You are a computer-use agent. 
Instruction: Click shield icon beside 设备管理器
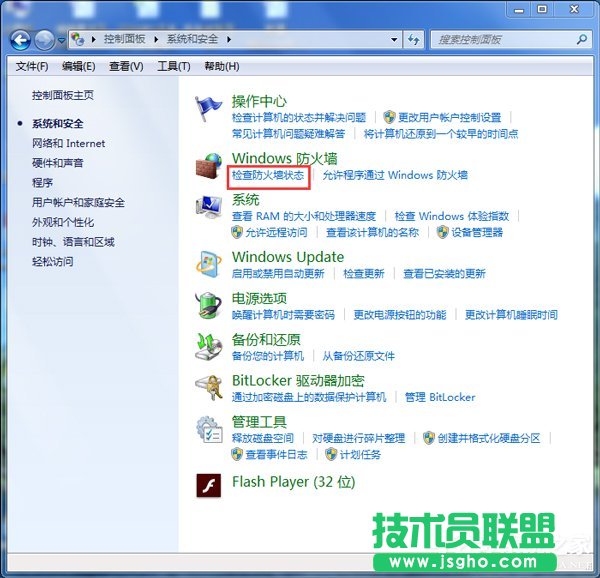tap(443, 232)
